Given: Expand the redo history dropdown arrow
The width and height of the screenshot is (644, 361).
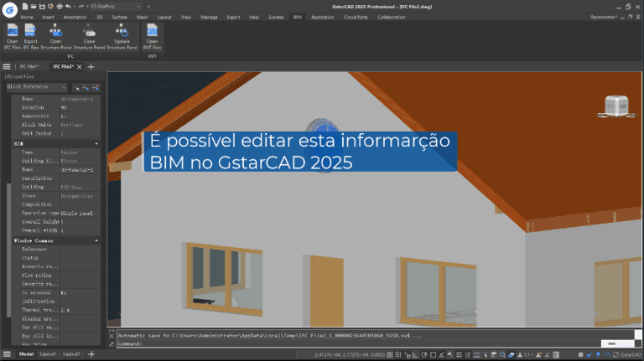Looking at the screenshot, I should click(87, 6).
